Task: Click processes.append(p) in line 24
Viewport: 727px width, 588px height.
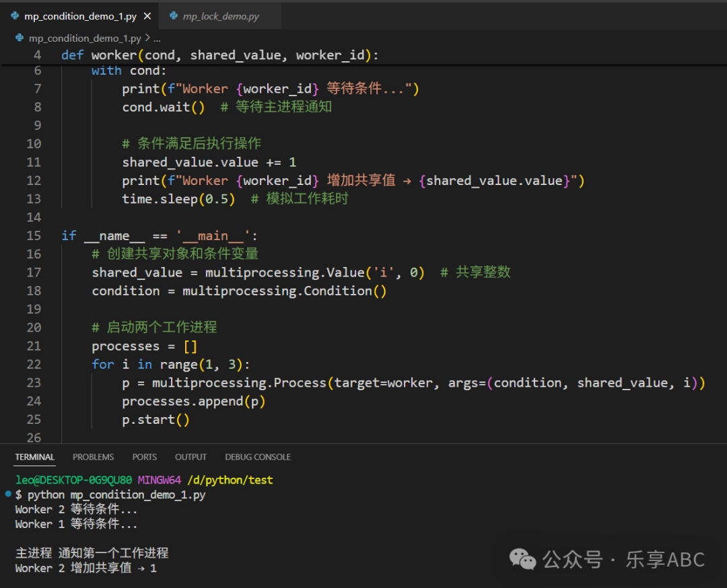Action: [x=193, y=401]
